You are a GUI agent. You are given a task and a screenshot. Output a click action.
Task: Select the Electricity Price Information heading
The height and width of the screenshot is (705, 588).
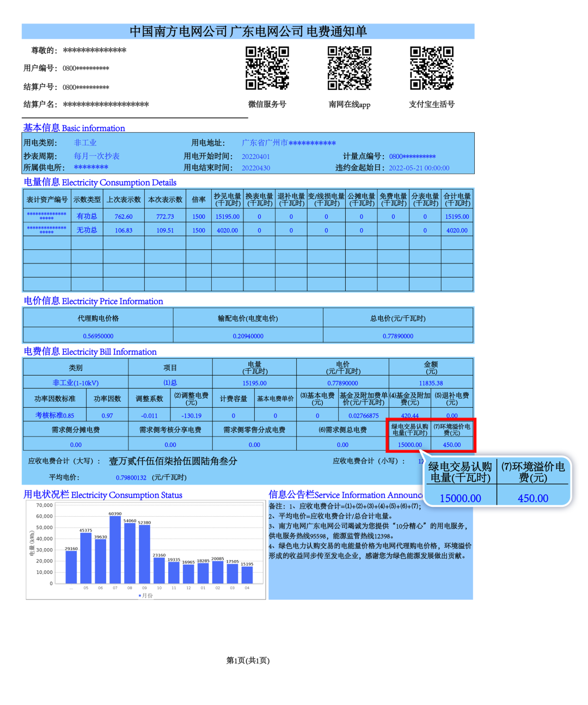(x=93, y=301)
